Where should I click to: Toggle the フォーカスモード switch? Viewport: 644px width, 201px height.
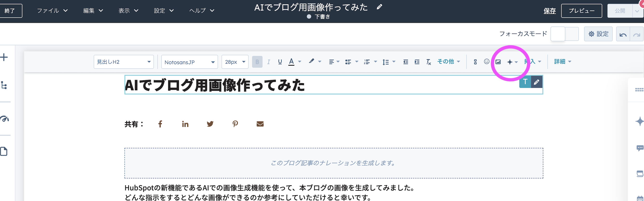564,34
